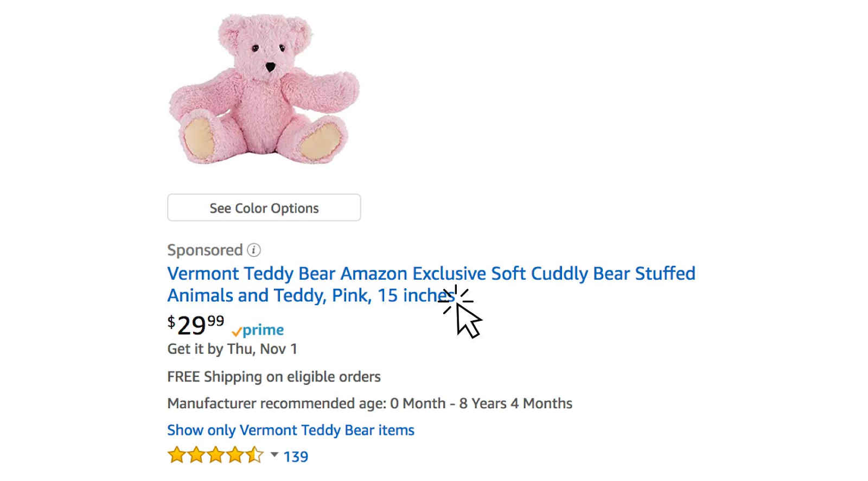
Task: Show only Vermont Teddy Bear items
Action: [290, 431]
